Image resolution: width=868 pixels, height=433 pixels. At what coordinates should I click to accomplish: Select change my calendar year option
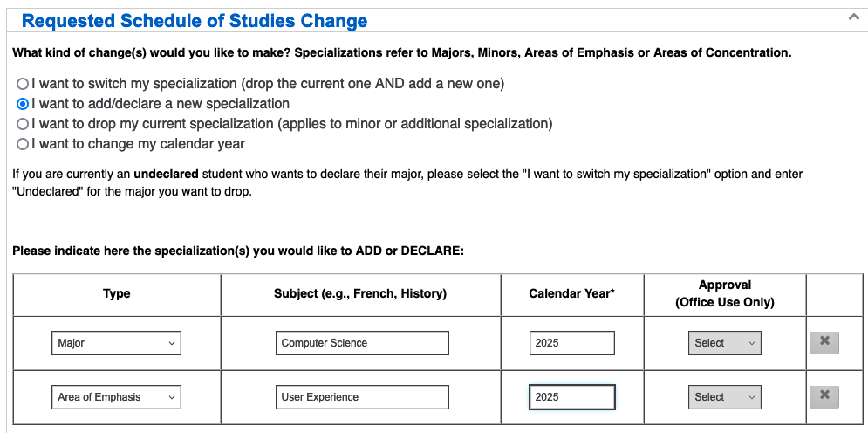(22, 144)
